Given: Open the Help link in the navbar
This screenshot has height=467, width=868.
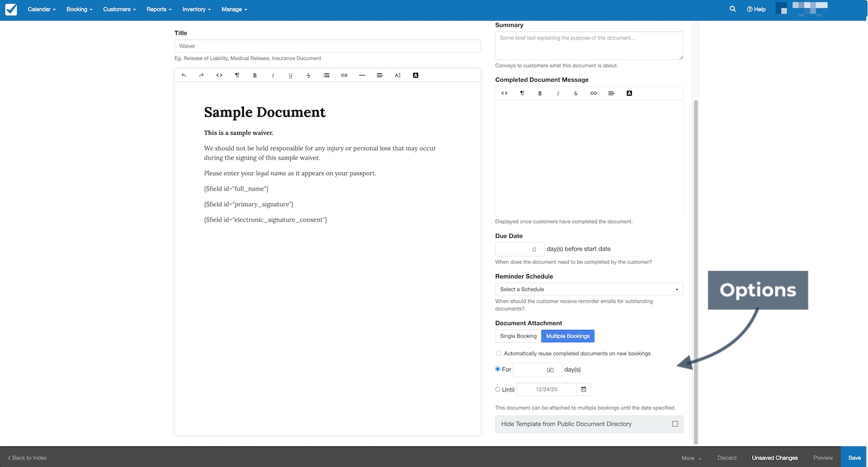Looking at the screenshot, I should [x=756, y=9].
